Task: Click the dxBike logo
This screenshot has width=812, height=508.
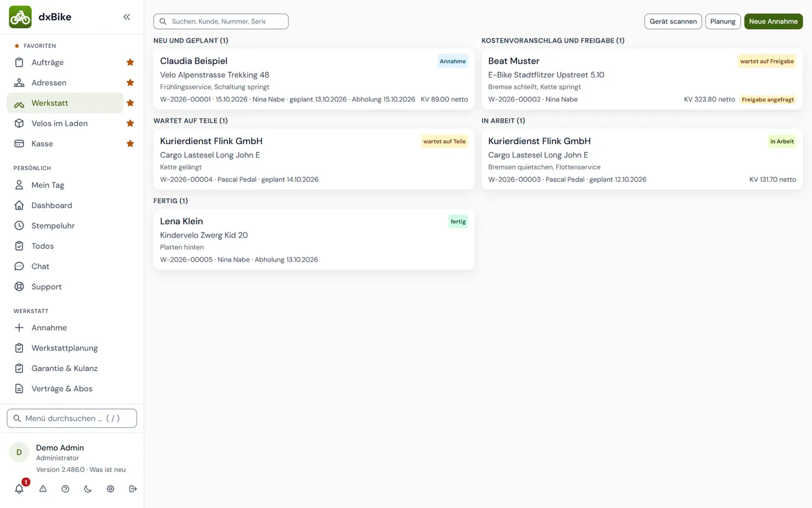Action: [x=20, y=17]
